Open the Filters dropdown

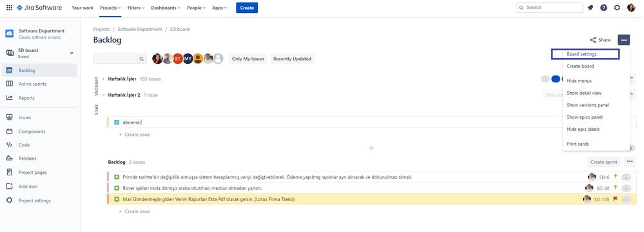click(137, 8)
